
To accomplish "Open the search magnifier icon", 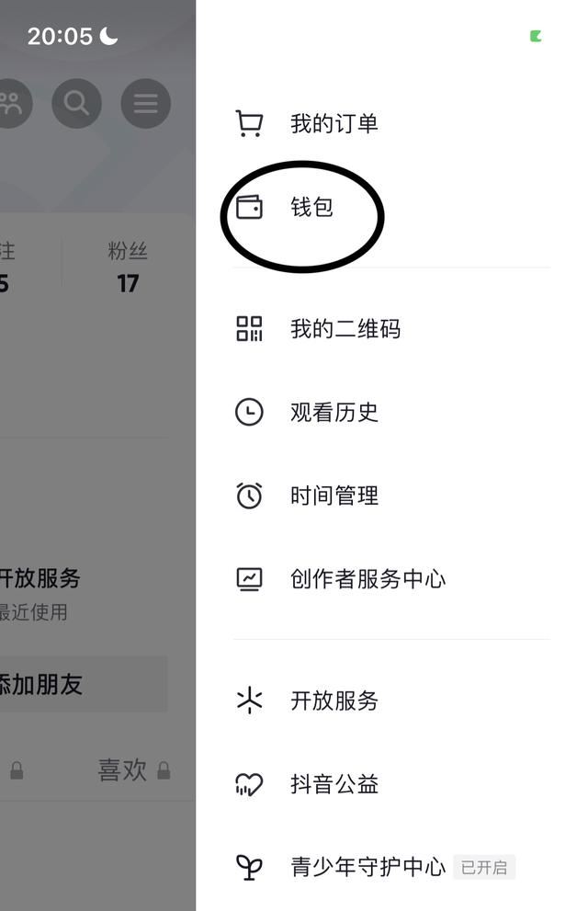I will pyautogui.click(x=76, y=103).
